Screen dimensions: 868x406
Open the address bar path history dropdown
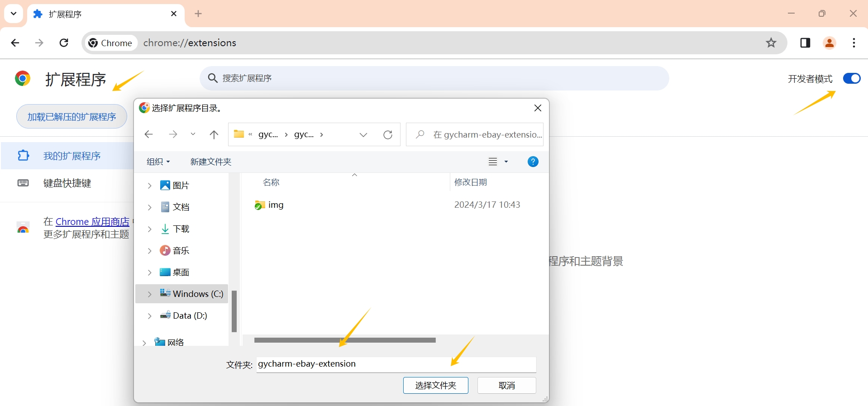point(363,134)
